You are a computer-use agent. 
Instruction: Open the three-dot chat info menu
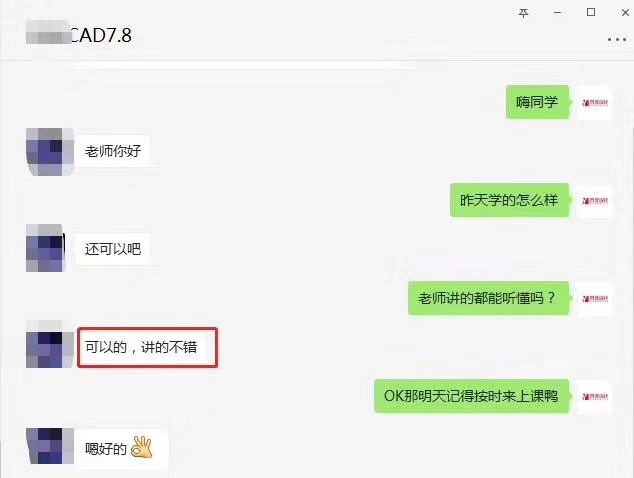click(x=617, y=40)
